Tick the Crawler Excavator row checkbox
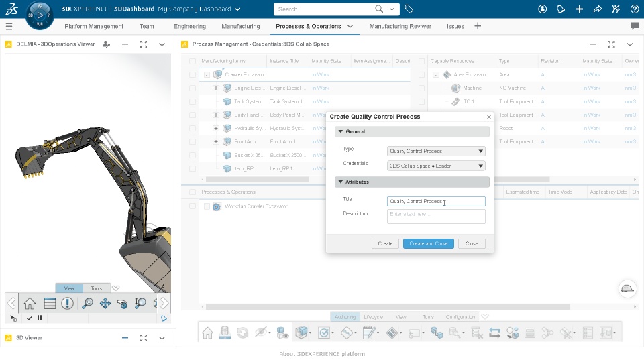 tap(193, 74)
